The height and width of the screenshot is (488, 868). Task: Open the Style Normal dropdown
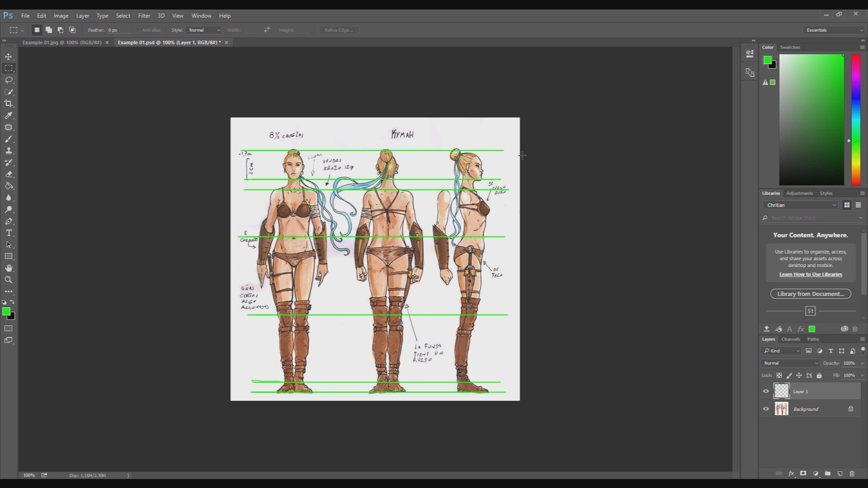203,30
